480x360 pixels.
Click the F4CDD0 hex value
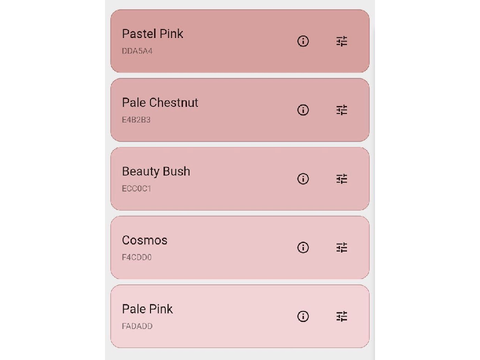point(137,257)
